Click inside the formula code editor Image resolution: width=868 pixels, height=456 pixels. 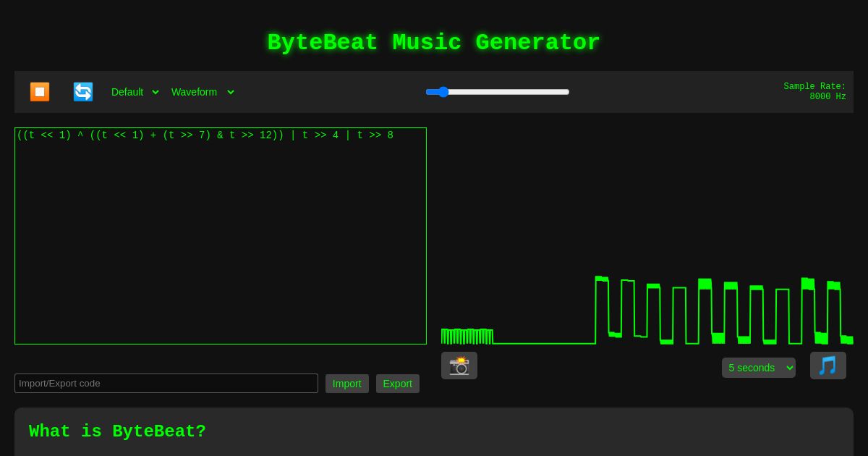[x=221, y=235]
